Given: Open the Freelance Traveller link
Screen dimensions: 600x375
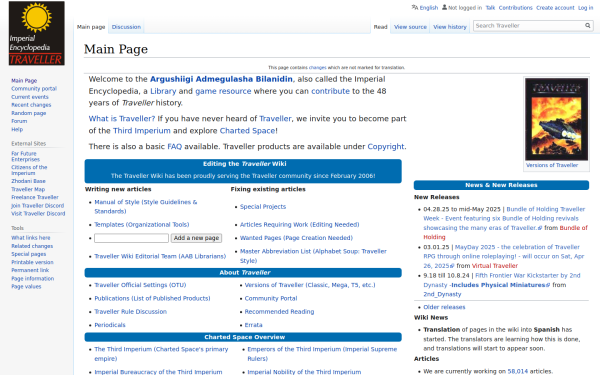Looking at the screenshot, I should tap(35, 197).
